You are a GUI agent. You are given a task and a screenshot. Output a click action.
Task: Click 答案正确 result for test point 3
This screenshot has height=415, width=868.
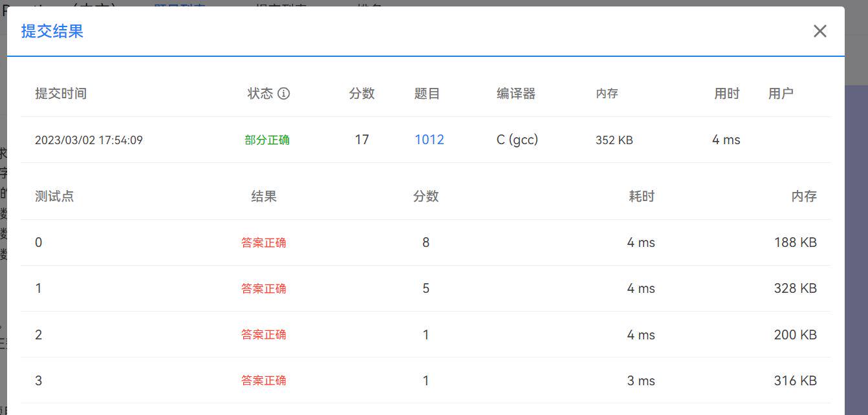[x=264, y=381]
